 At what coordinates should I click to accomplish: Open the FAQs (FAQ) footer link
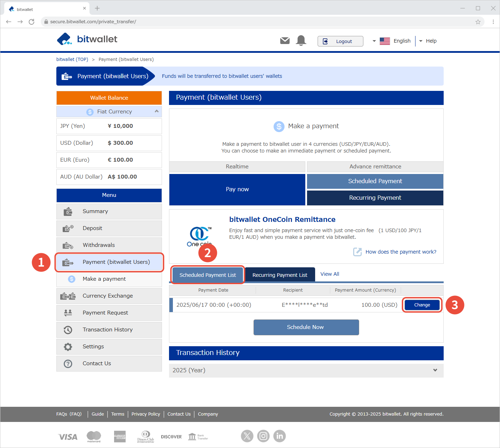tap(69, 414)
